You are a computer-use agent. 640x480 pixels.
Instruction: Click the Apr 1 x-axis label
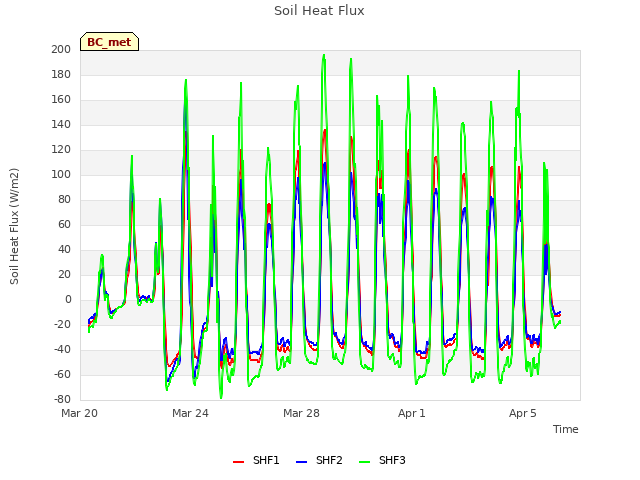(412, 413)
